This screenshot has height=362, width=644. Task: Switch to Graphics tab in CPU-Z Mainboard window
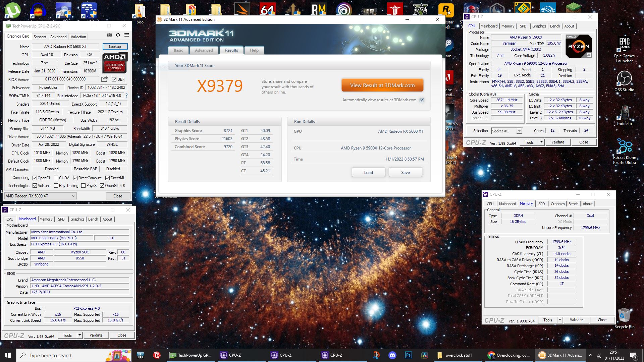(x=77, y=219)
